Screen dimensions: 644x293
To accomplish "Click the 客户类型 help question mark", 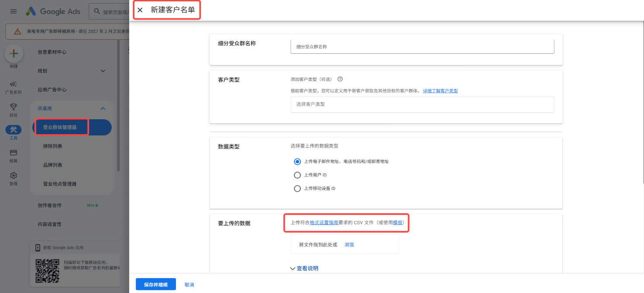I will 340,79.
